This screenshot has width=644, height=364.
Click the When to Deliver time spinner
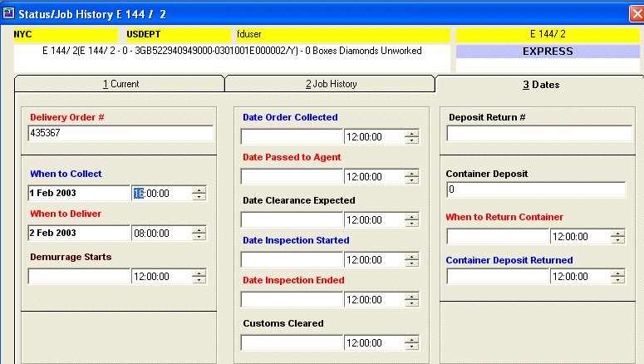(199, 233)
